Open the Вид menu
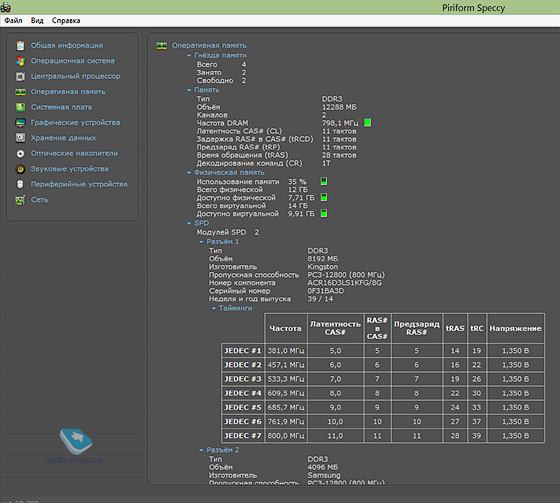 point(37,20)
